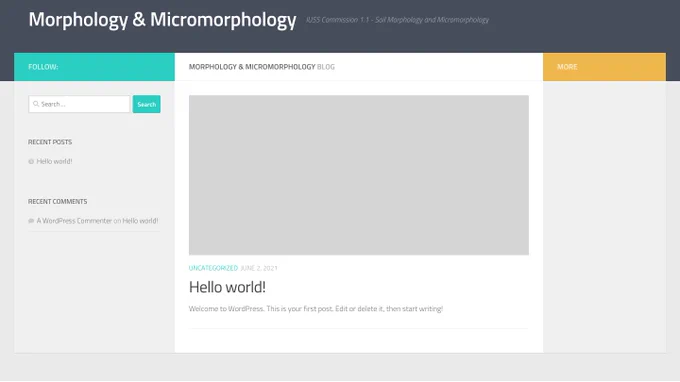This screenshot has width=680, height=382.
Task: Click the RECENT POSTS widget heading
Action: (x=50, y=142)
